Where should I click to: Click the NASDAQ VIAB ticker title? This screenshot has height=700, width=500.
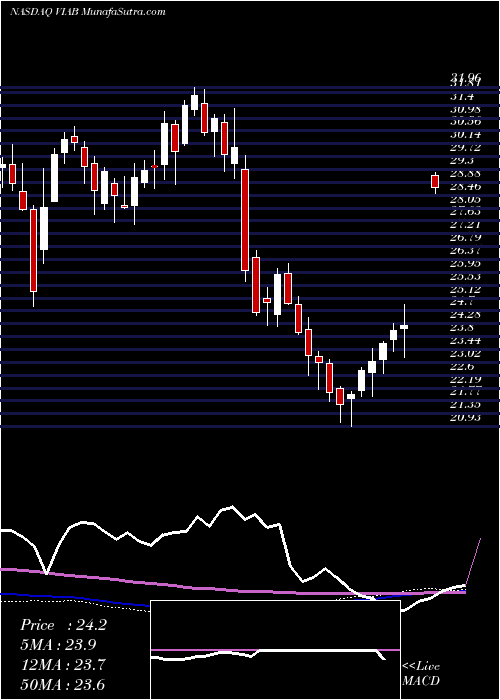tap(88, 12)
